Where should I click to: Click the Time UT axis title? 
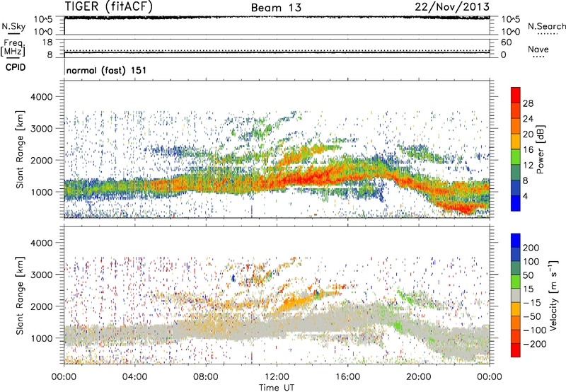(277, 388)
